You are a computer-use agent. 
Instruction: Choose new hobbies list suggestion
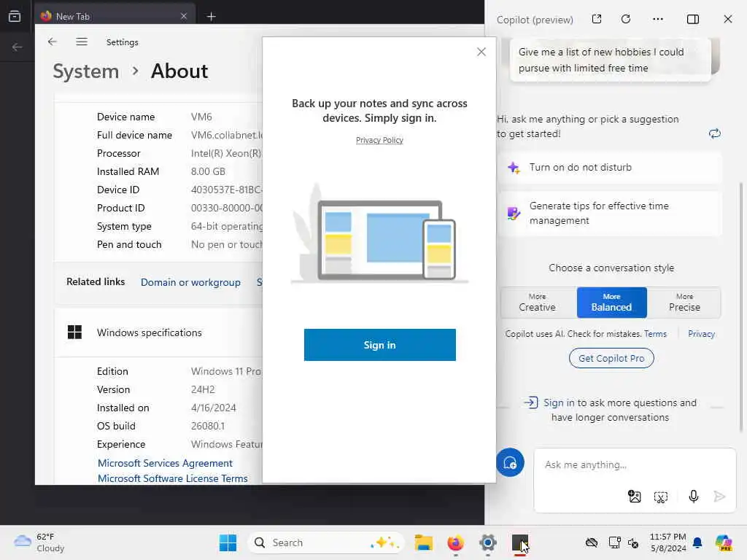(x=610, y=60)
